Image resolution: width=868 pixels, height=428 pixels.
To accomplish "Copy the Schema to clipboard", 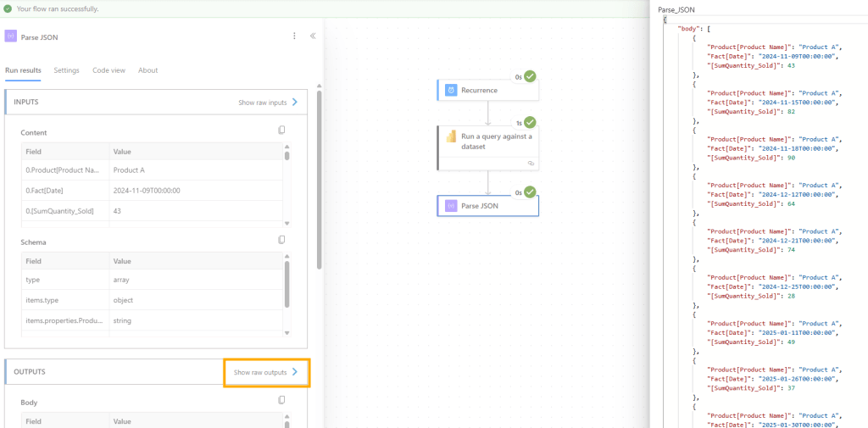I will (x=282, y=240).
